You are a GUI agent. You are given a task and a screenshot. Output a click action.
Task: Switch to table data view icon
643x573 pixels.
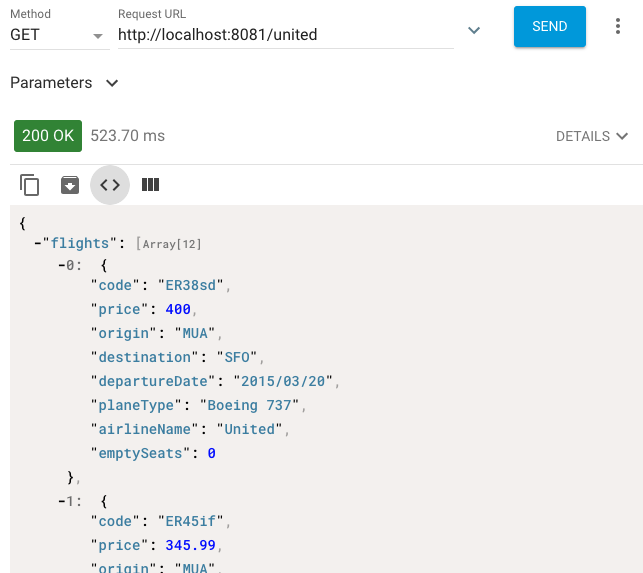click(150, 184)
